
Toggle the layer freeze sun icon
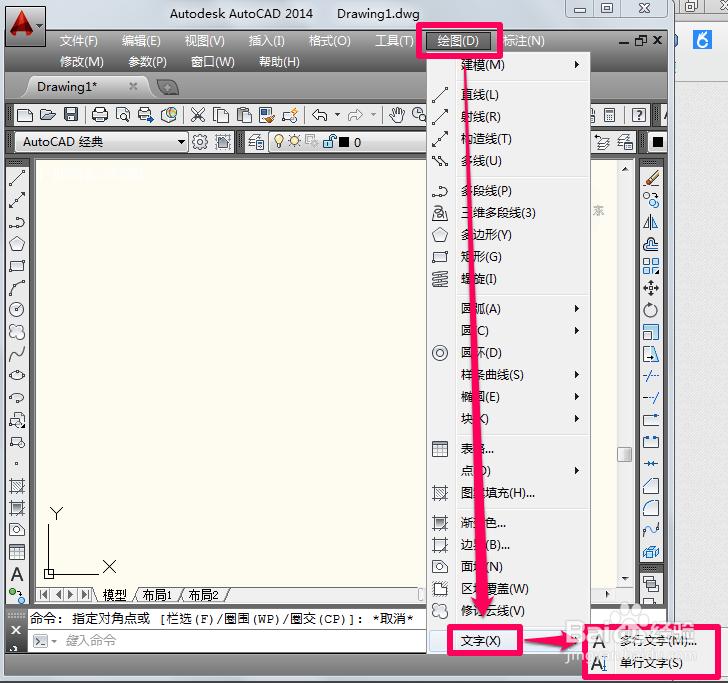pyautogui.click(x=294, y=141)
